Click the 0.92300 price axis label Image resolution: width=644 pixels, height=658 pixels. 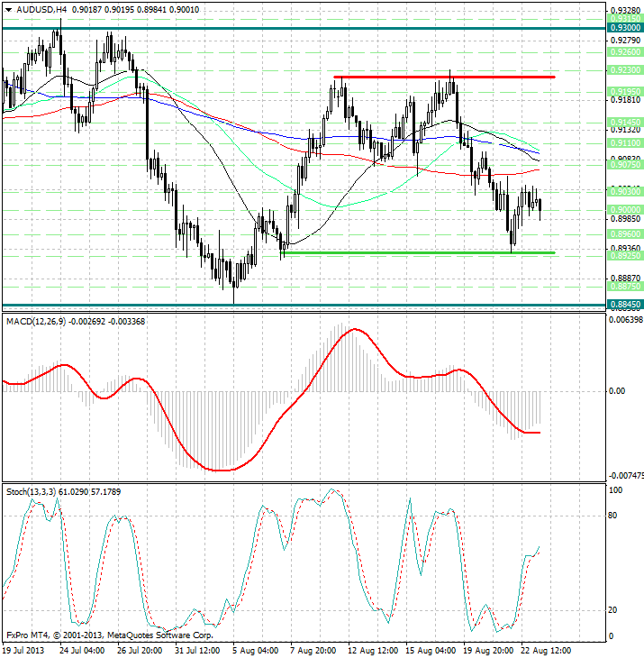pos(624,69)
